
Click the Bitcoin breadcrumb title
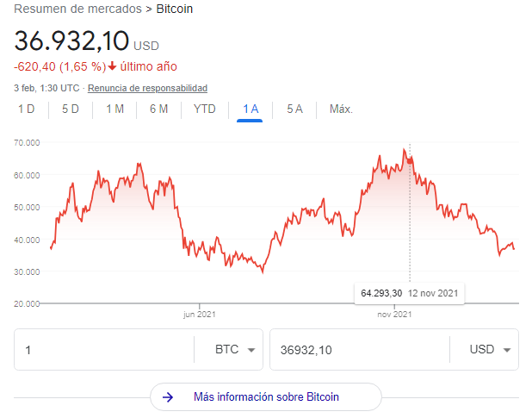(x=174, y=9)
